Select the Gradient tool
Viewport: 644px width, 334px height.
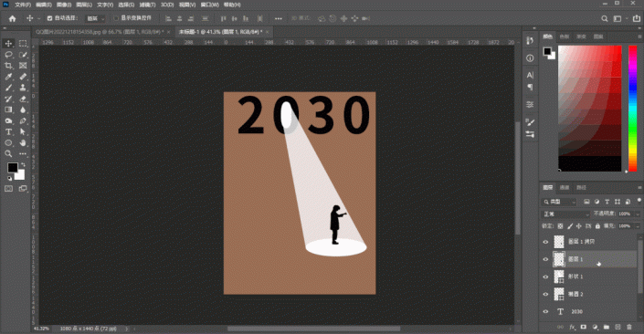pos(8,110)
